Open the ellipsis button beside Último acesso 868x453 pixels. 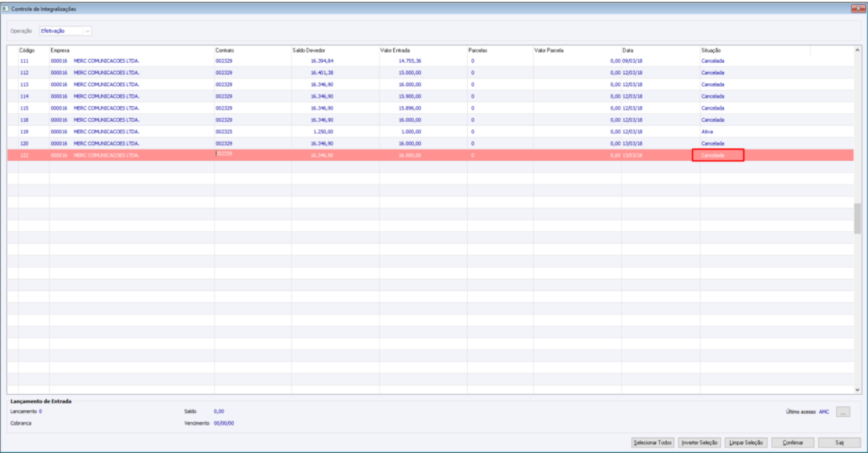click(x=843, y=412)
